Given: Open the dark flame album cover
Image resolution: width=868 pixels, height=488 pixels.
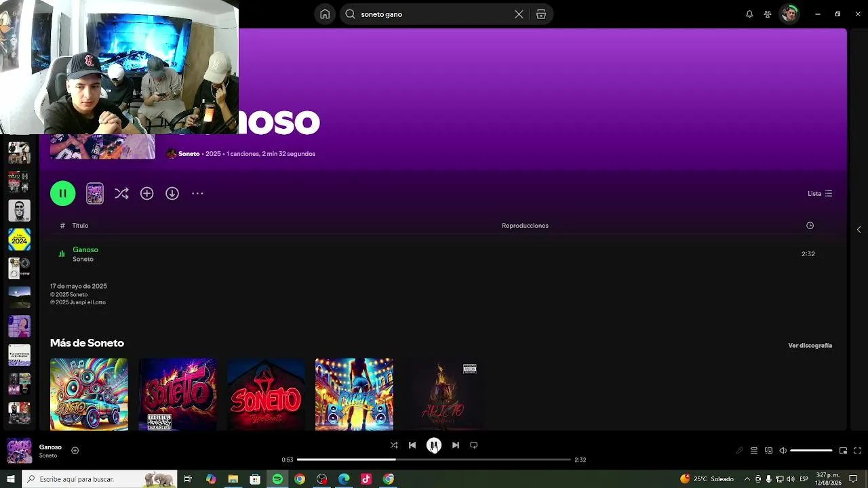Looking at the screenshot, I should click(x=443, y=394).
